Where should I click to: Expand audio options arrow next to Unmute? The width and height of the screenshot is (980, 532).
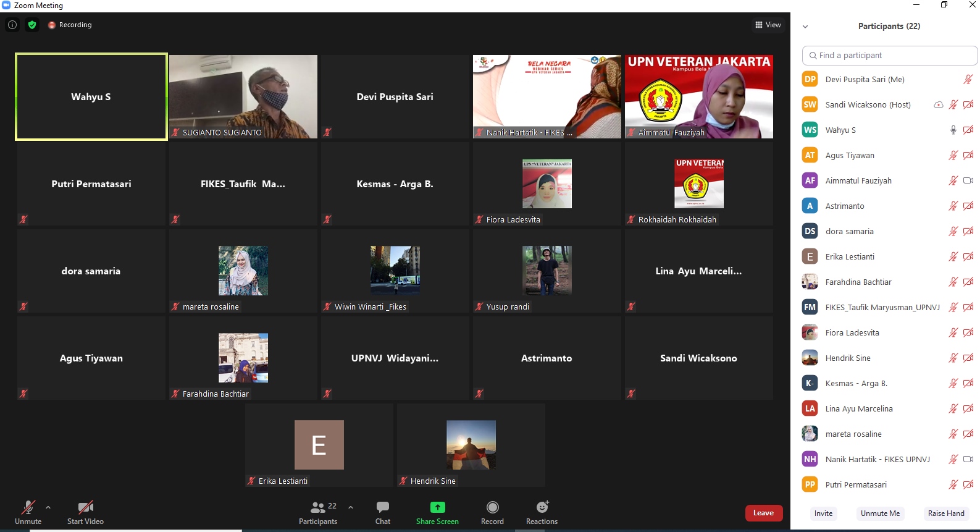coord(48,507)
